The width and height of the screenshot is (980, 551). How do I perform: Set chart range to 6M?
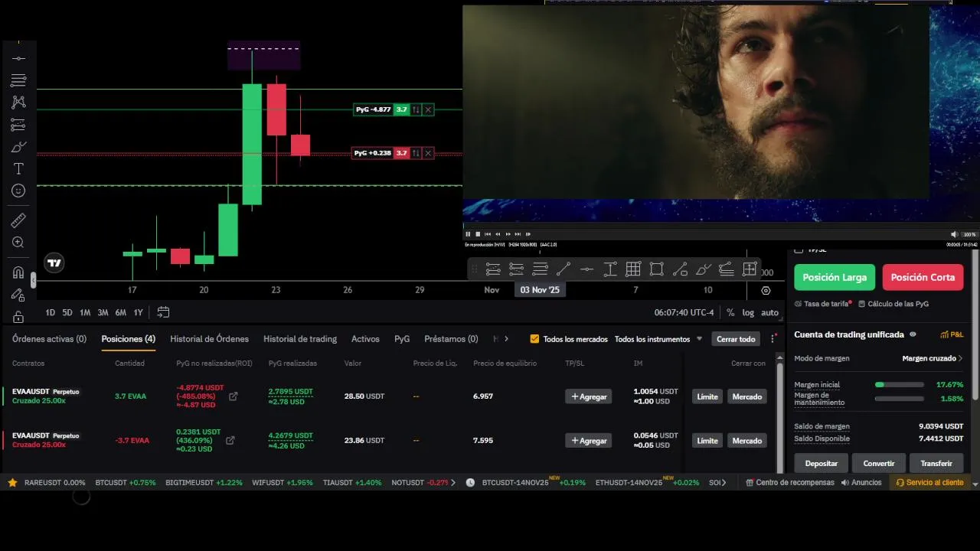121,312
